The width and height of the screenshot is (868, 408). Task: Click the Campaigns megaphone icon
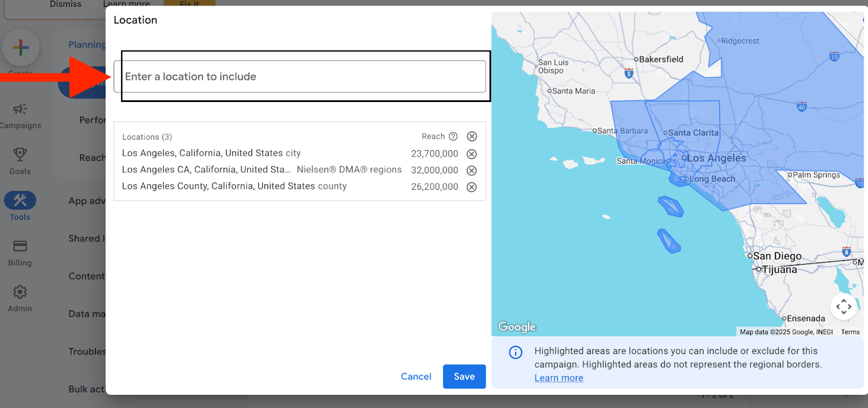(x=20, y=109)
